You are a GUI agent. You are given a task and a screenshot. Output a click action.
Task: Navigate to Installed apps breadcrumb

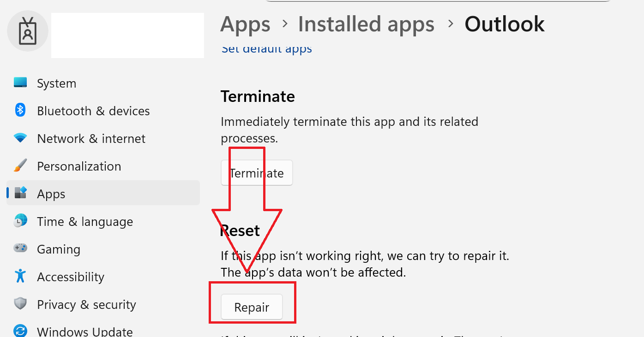366,24
